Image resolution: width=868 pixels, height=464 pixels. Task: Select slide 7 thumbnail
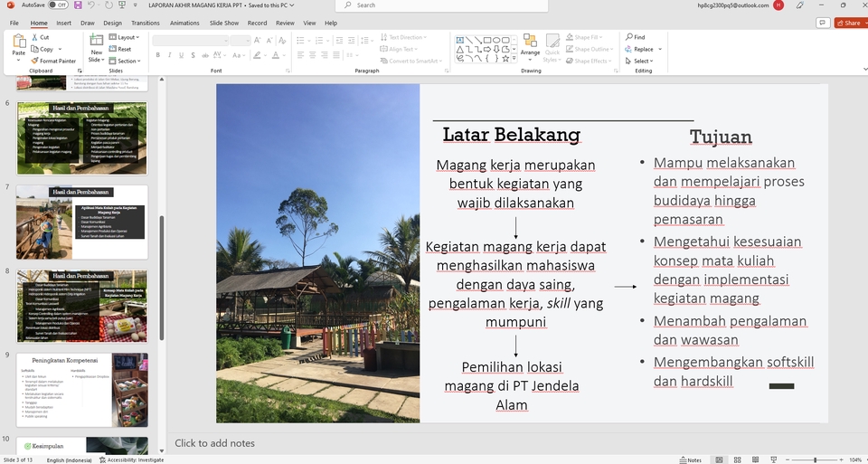click(82, 222)
